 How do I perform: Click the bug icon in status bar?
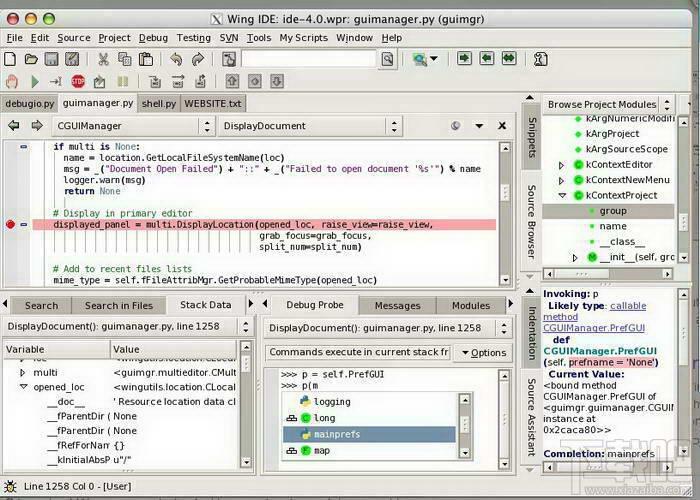[10, 486]
